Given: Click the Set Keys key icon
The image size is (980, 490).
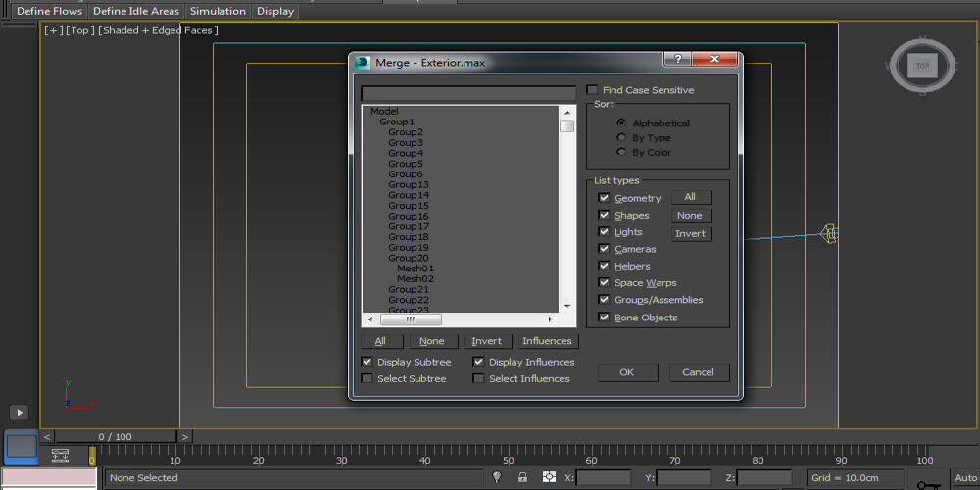Looking at the screenshot, I should (x=928, y=482).
